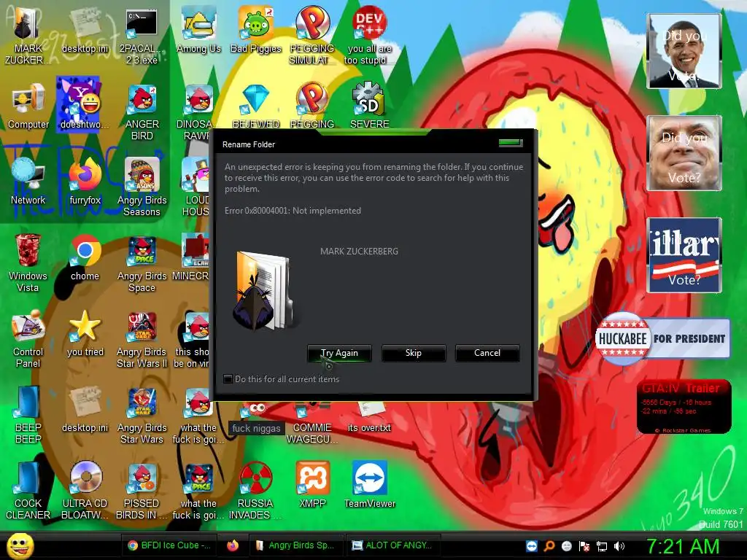Click the Firefox taskbar button

coord(232,545)
